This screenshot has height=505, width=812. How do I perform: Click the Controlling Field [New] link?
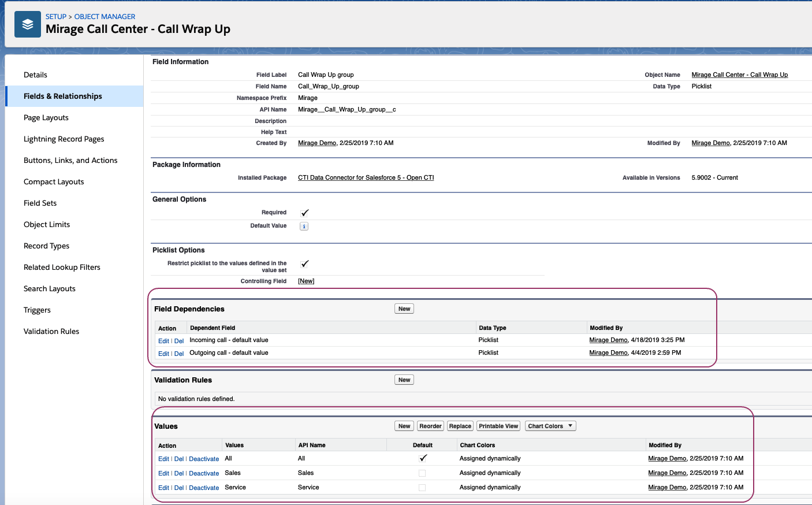306,281
